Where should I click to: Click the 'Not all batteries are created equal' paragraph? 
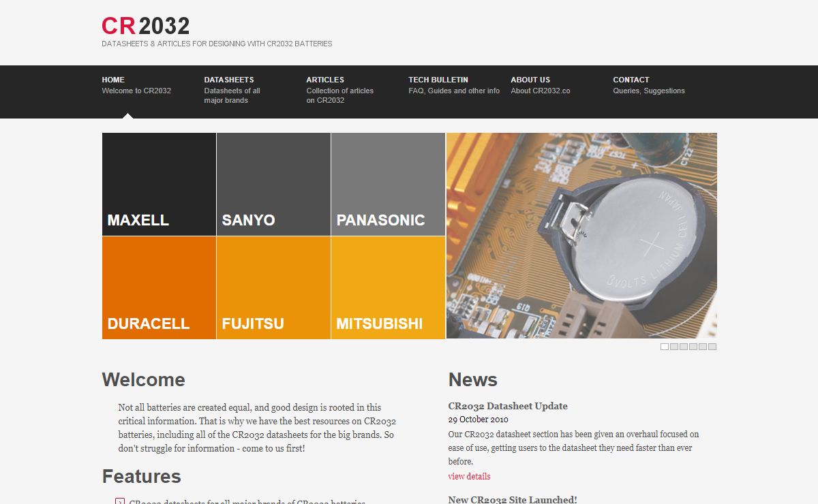point(257,428)
